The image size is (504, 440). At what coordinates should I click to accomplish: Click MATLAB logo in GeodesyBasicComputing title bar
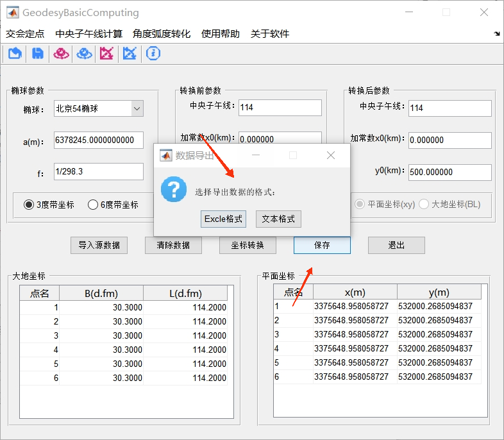(x=13, y=12)
